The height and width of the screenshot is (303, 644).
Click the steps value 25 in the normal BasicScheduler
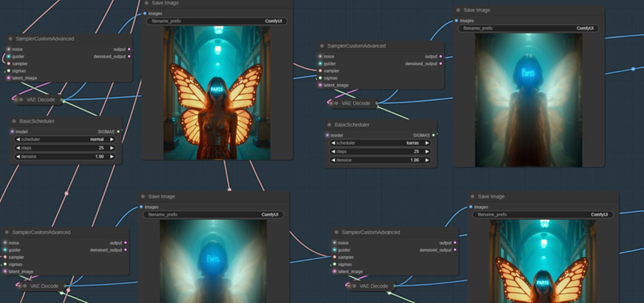(101, 148)
